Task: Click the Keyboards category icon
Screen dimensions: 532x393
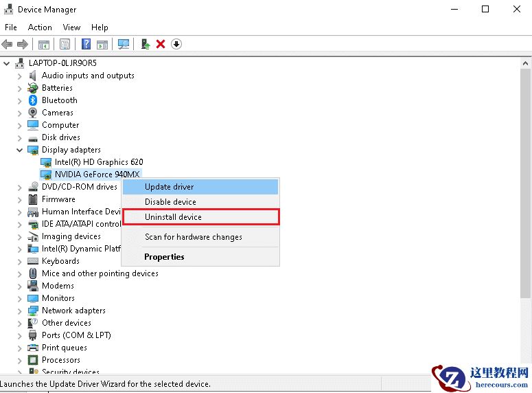Action: 33,261
